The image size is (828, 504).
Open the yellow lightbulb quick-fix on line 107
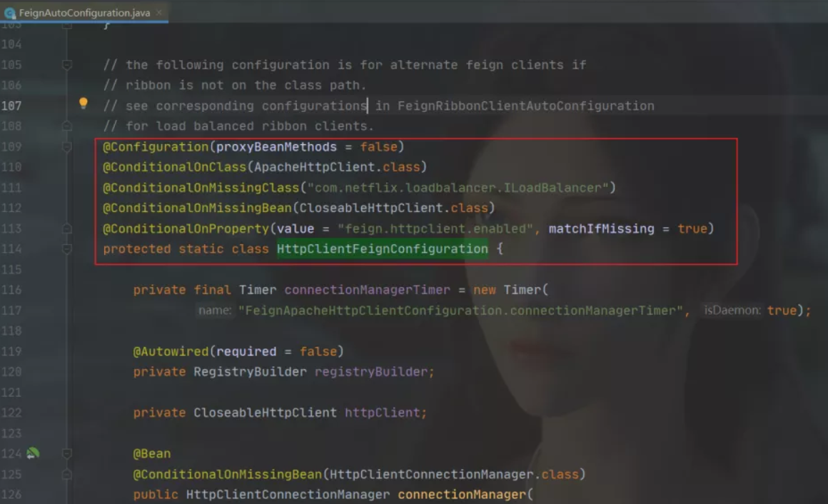83,103
